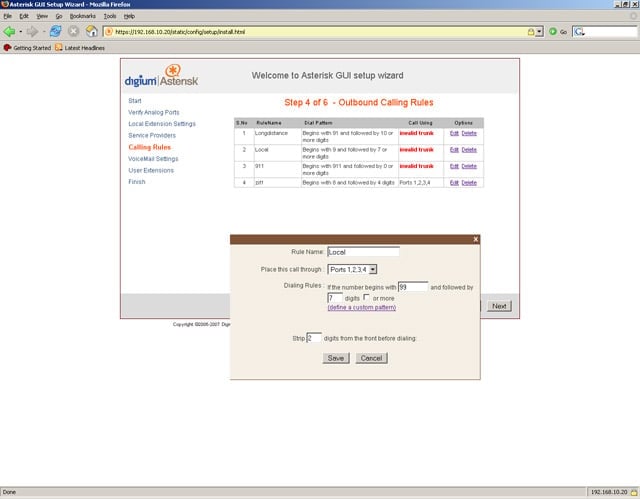Delete the rule using Ports 1,2,3,4
Image resolution: width=640 pixels, height=499 pixels.
469,183
